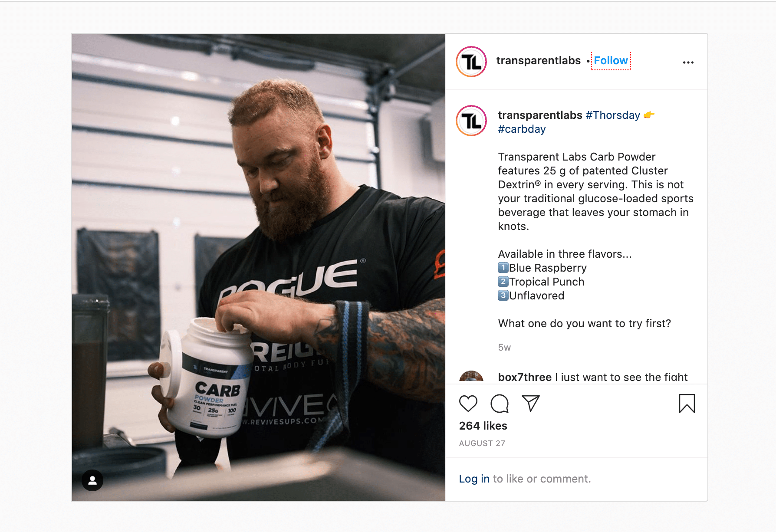Visit transparentlabs profile from header username
The image size is (776, 532).
(x=538, y=61)
